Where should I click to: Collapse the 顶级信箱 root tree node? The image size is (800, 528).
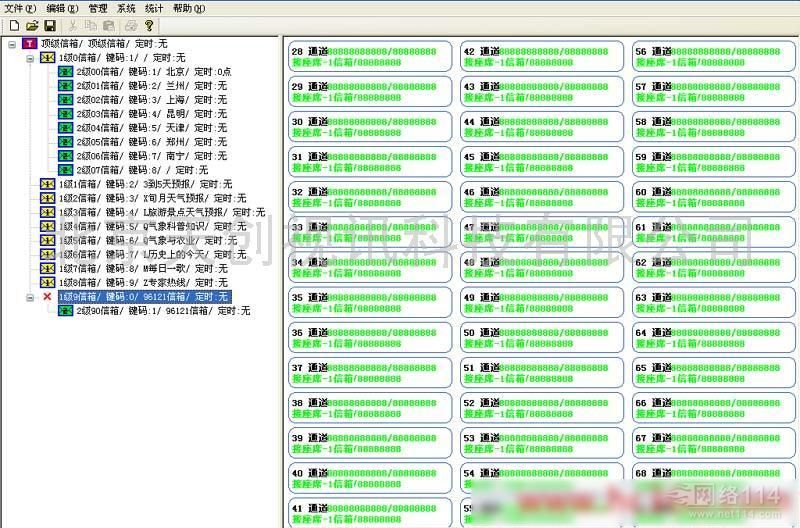[x=11, y=44]
